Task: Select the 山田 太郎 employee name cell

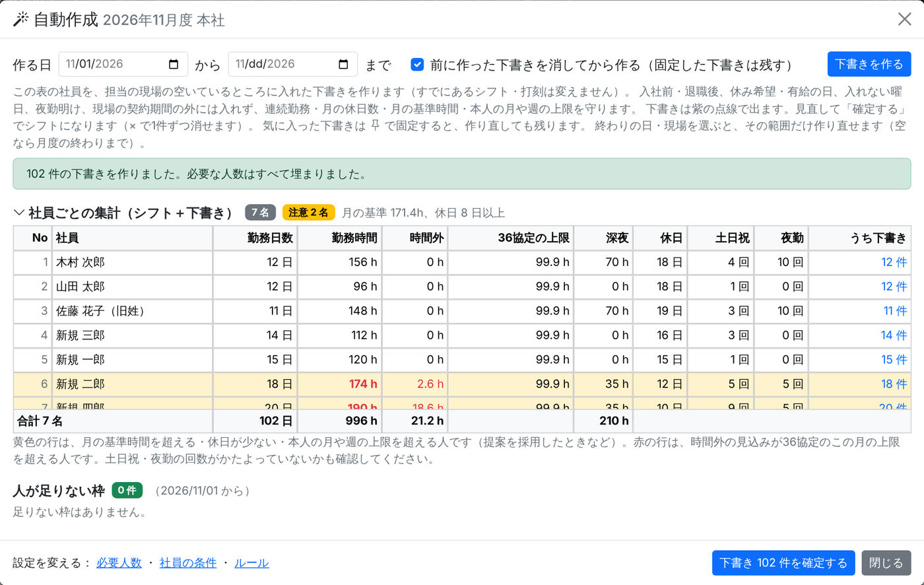Action: [133, 287]
